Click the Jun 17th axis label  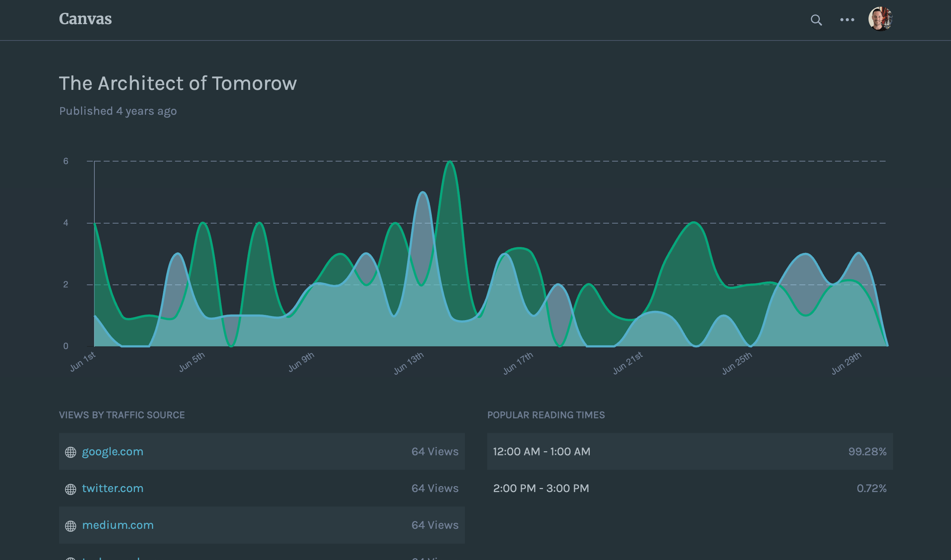[518, 363]
